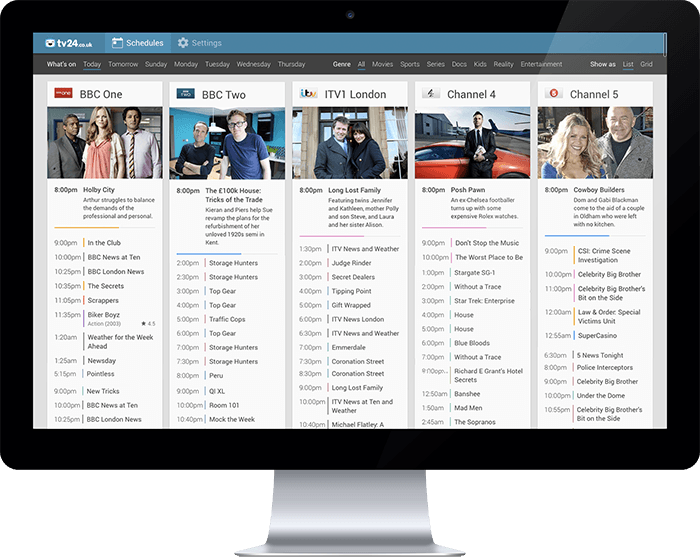
Task: Show schedule as Grid
Action: point(646,64)
